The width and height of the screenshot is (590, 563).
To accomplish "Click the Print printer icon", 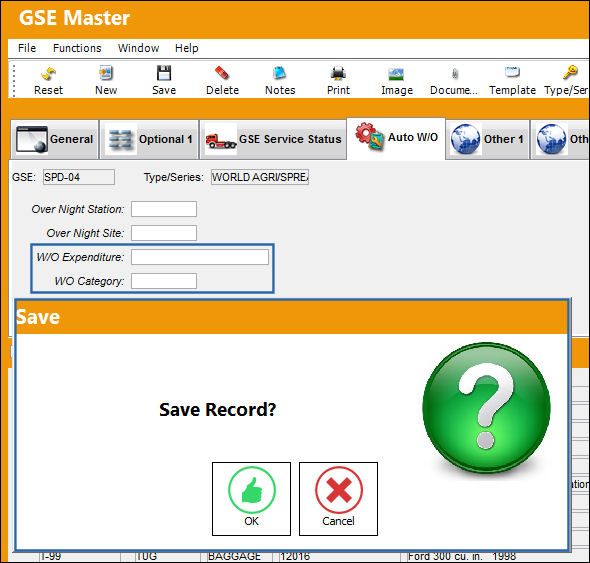I will (338, 73).
